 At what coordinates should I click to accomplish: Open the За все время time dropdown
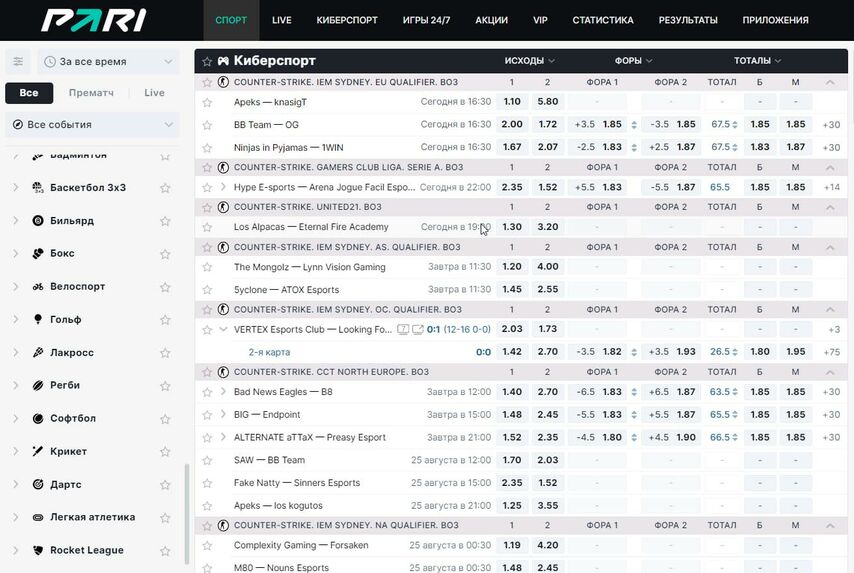tap(110, 62)
